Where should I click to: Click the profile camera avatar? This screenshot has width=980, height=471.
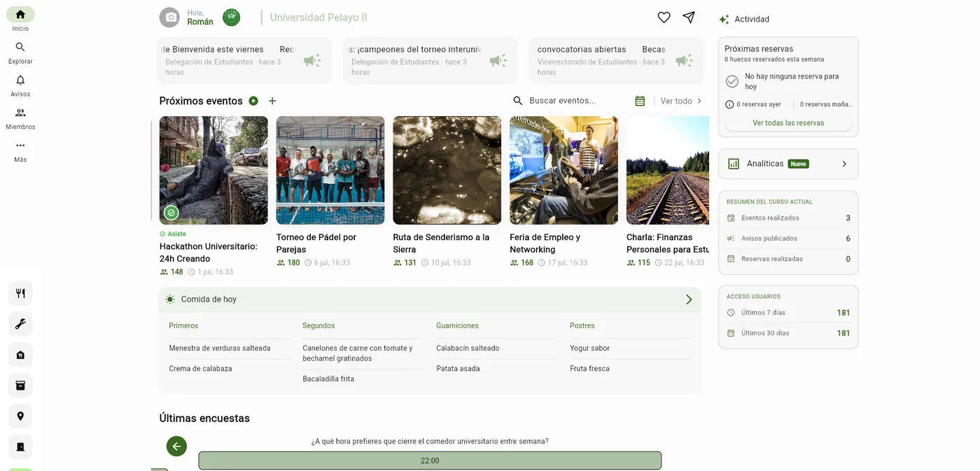click(x=169, y=17)
